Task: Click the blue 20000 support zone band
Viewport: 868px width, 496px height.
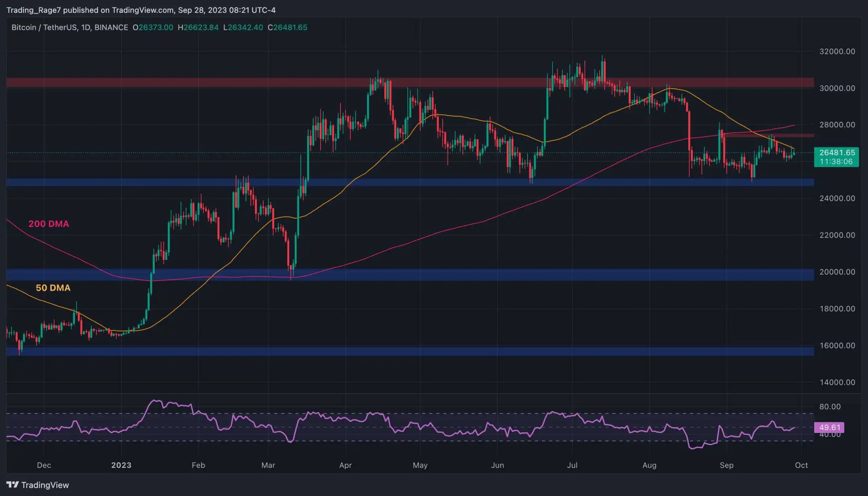Action: click(x=410, y=274)
